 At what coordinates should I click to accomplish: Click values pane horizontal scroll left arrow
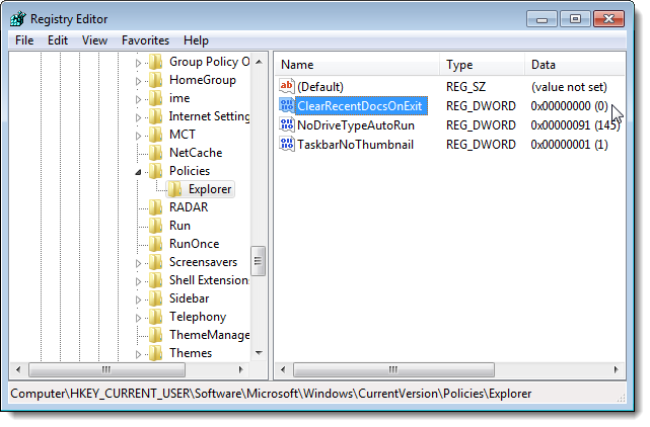pyautogui.click(x=283, y=369)
